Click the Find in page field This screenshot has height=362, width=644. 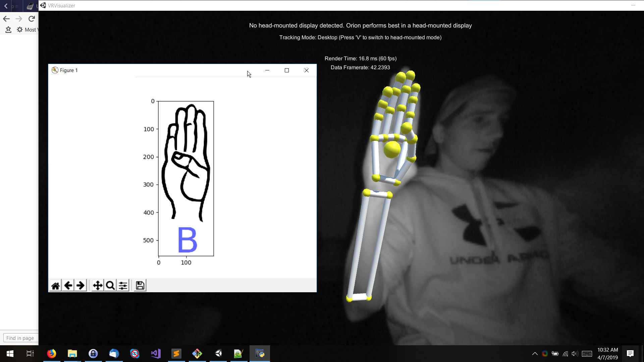[20, 338]
